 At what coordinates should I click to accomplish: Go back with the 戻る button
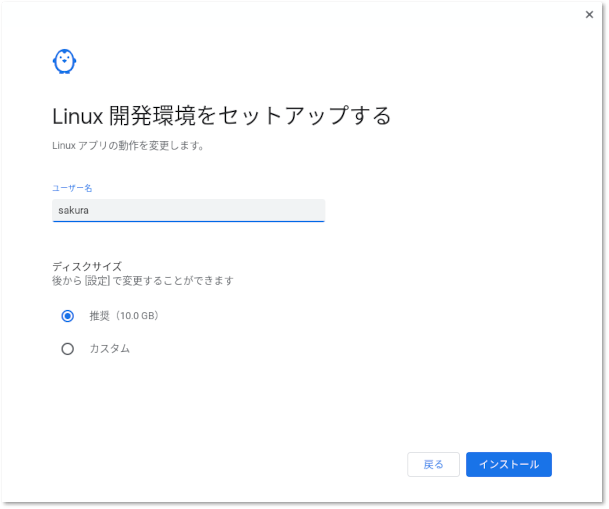tap(433, 464)
